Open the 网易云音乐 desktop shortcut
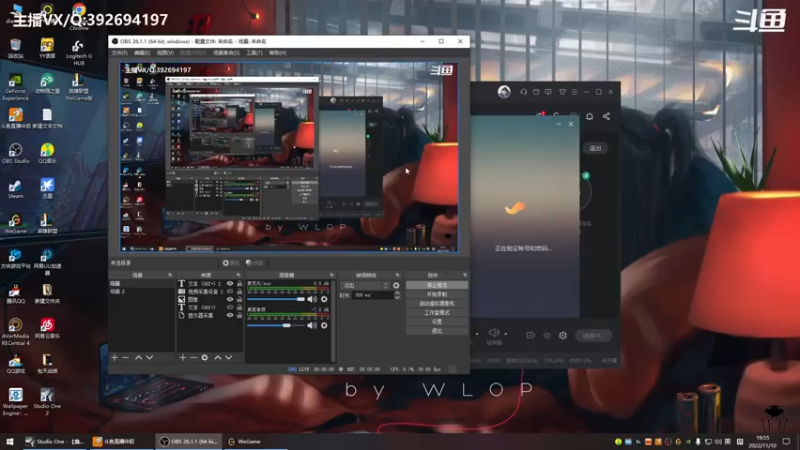 tap(47, 328)
